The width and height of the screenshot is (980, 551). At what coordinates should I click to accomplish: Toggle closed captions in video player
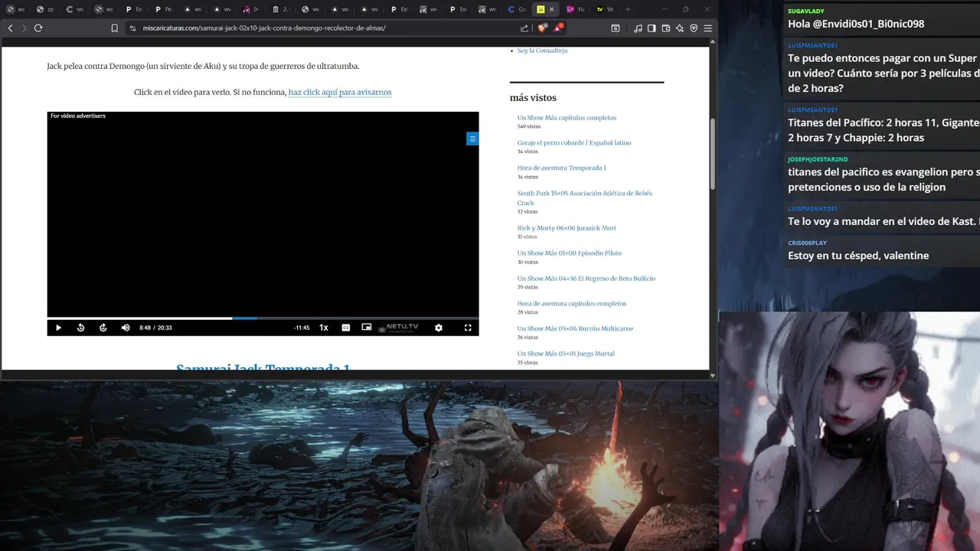(346, 328)
